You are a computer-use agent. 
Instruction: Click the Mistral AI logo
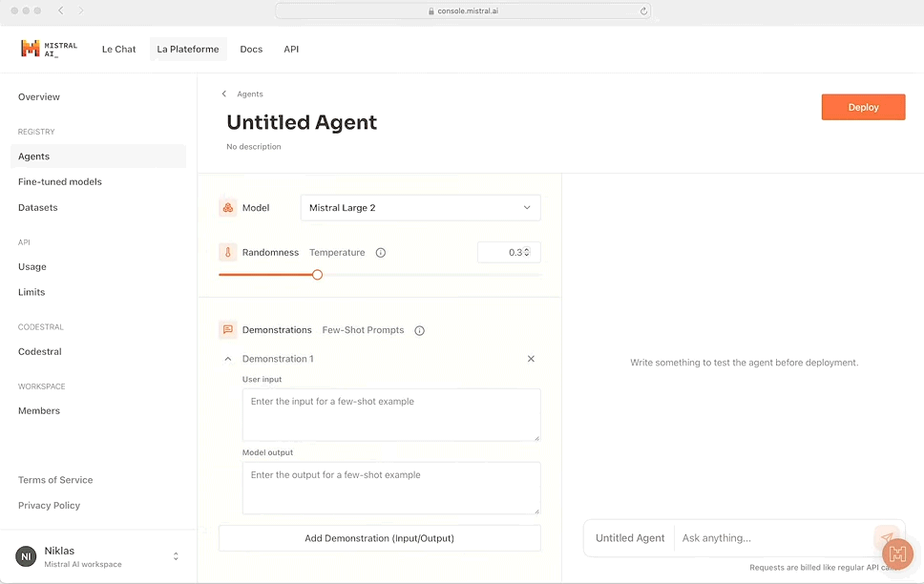49,49
